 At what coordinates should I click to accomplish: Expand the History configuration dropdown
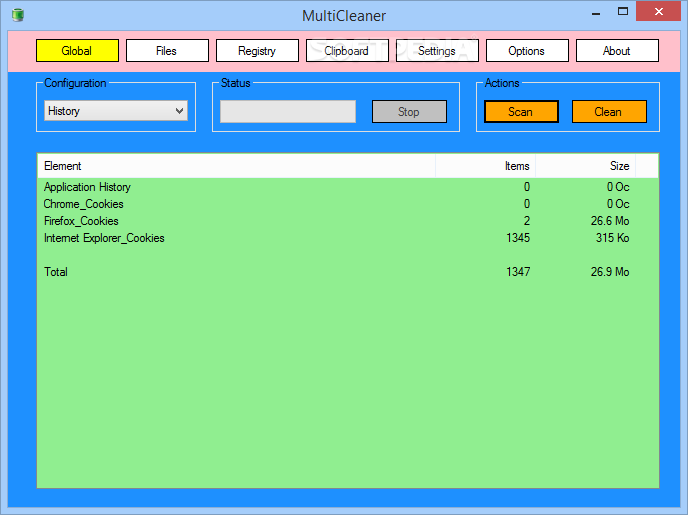(116, 111)
